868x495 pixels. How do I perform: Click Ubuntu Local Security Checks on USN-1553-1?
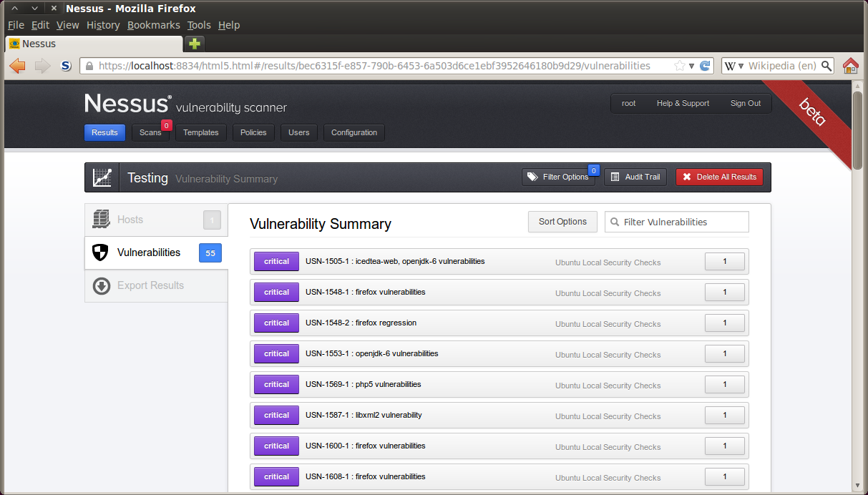[608, 355]
